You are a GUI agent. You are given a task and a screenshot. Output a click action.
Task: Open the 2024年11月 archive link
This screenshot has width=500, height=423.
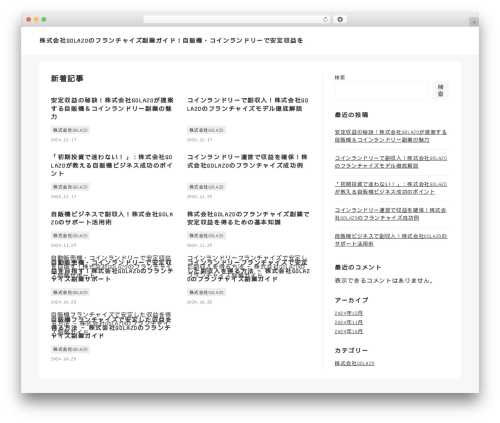tap(349, 322)
